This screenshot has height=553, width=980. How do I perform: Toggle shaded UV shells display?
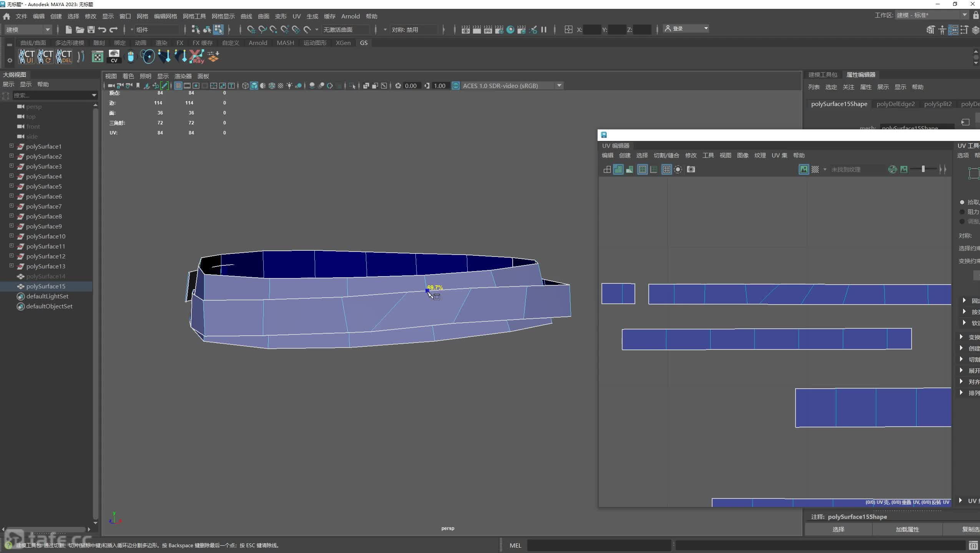tap(618, 169)
